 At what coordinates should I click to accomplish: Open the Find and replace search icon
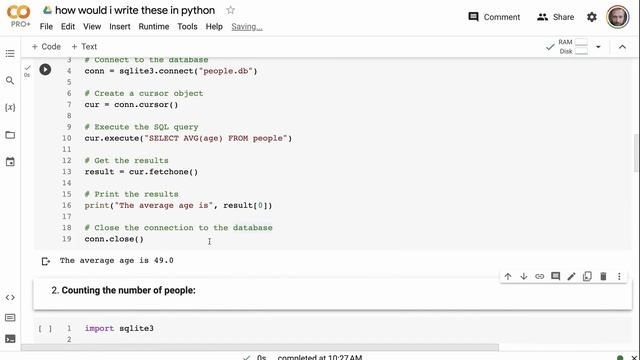click(10, 80)
